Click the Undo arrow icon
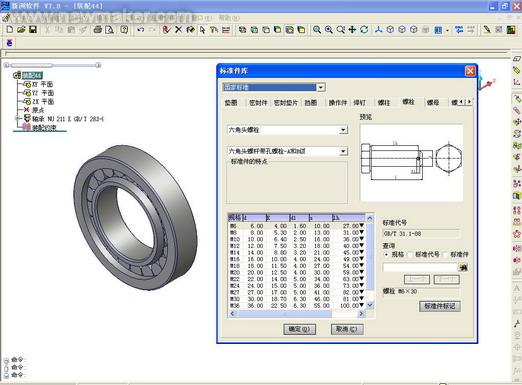This screenshot has width=522, height=385. [141, 30]
